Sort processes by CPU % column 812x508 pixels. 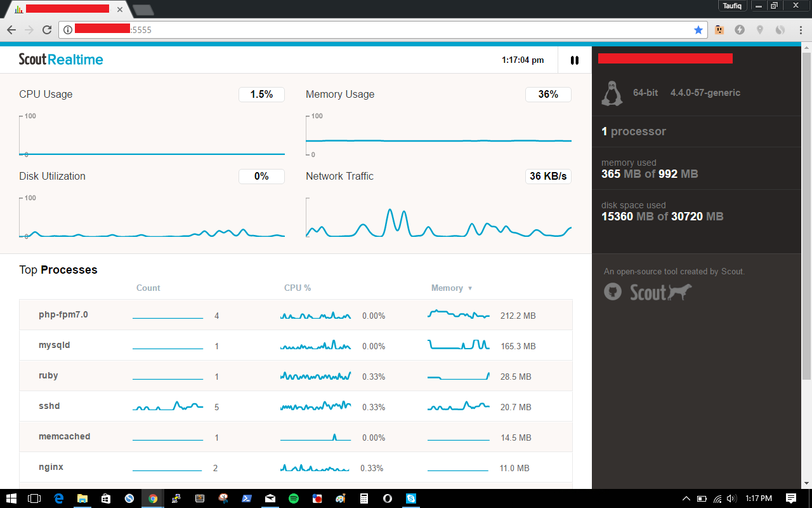298,288
